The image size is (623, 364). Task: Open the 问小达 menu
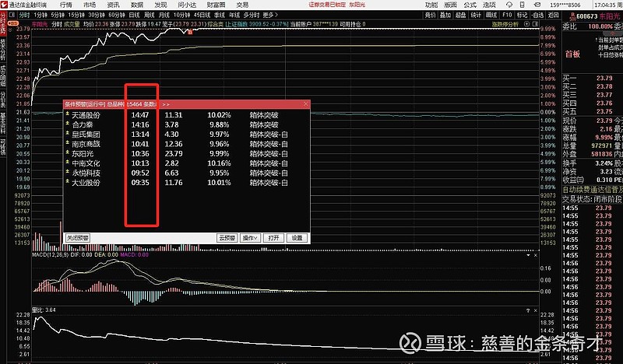(187, 5)
